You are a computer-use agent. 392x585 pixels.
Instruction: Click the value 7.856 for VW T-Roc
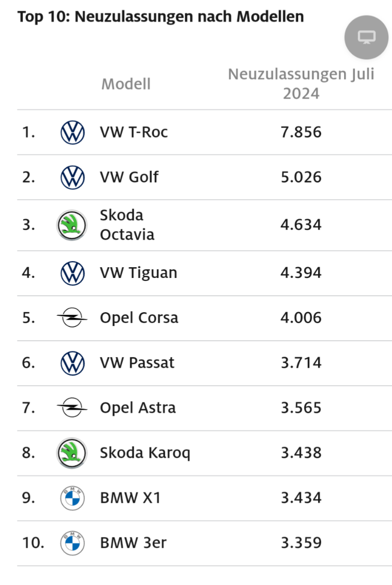(301, 131)
